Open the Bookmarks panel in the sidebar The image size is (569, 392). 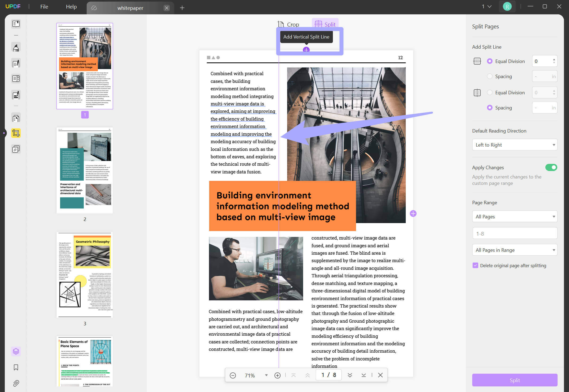click(16, 367)
